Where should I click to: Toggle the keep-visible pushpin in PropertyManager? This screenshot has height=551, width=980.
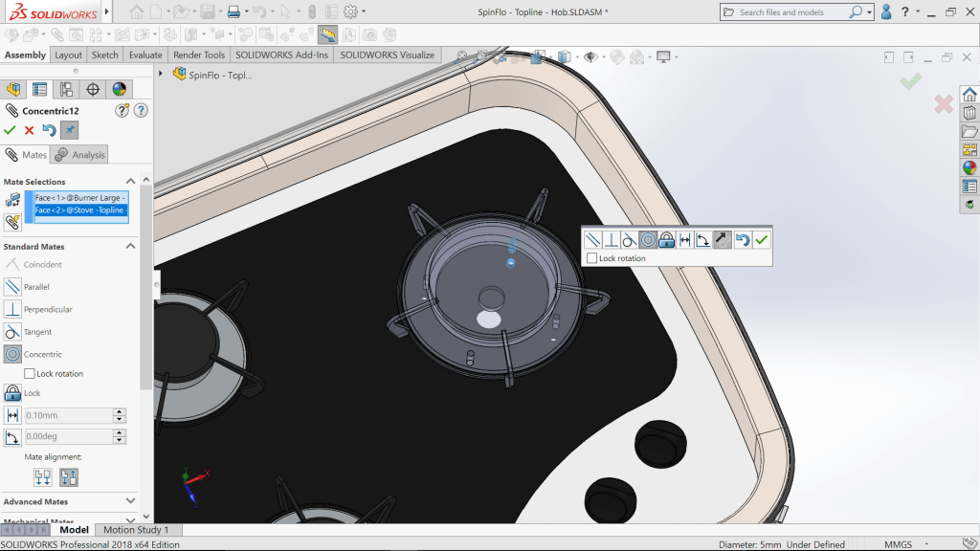coord(69,130)
